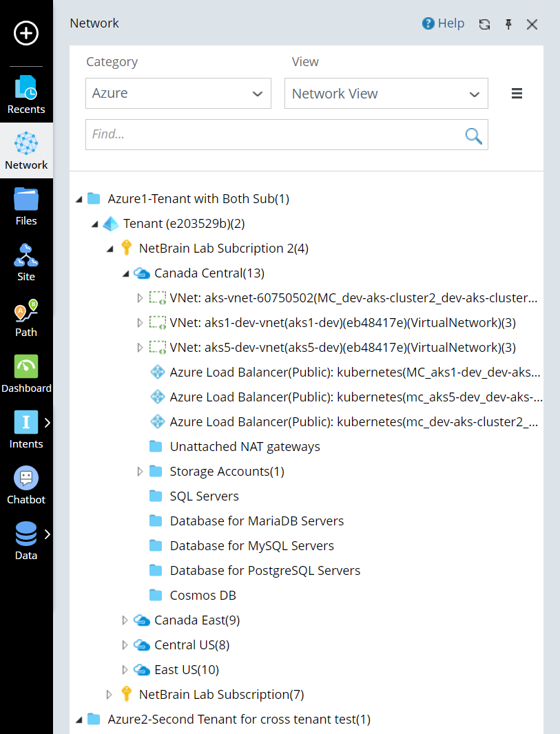Click the Help link

[443, 23]
